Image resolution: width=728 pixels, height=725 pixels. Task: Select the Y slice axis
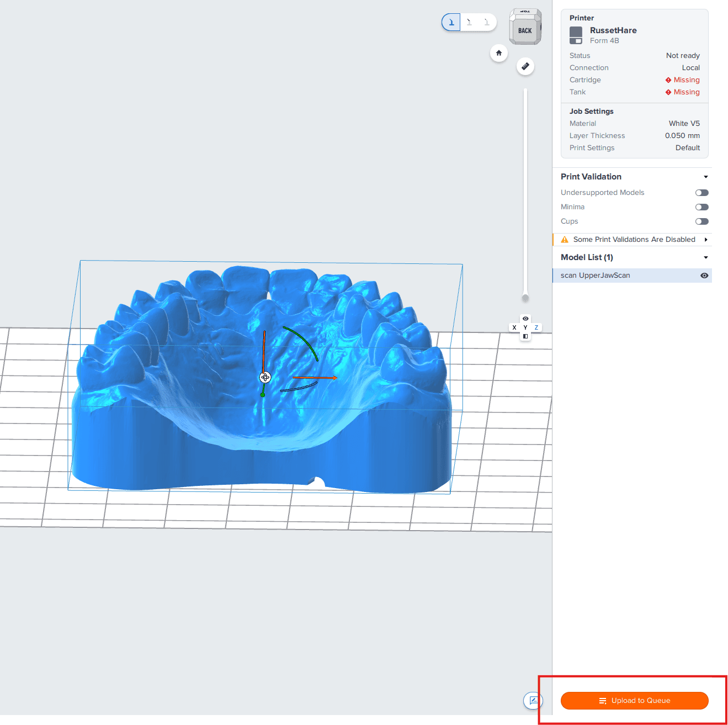click(525, 327)
